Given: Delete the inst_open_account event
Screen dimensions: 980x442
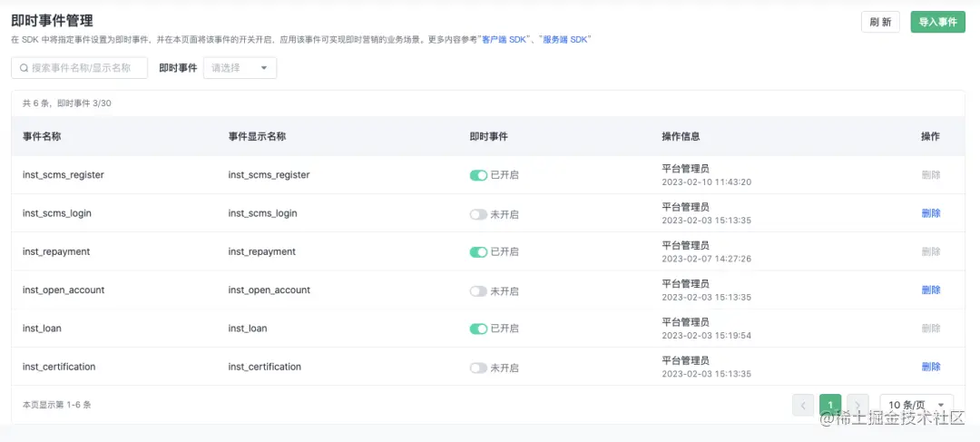Looking at the screenshot, I should coord(931,290).
